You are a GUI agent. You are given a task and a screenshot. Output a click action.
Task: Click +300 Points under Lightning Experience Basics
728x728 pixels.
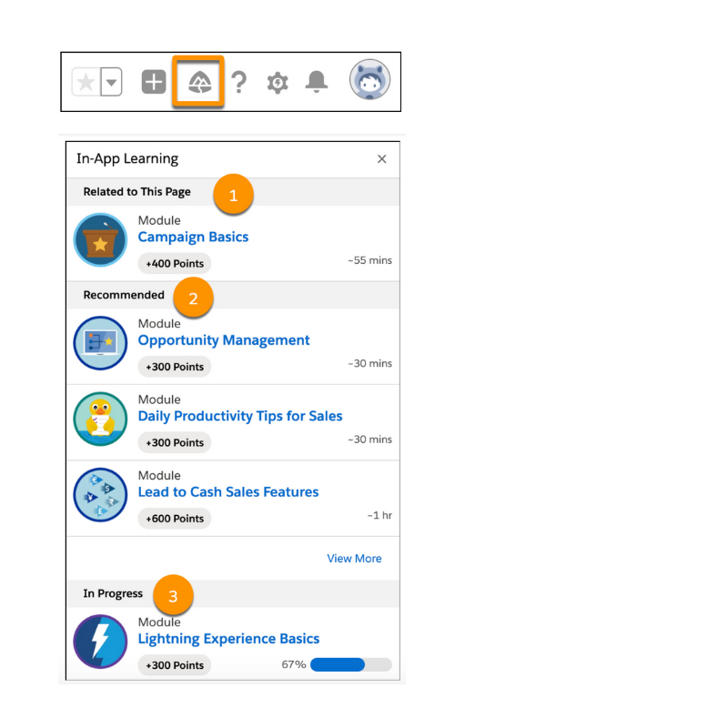175,665
